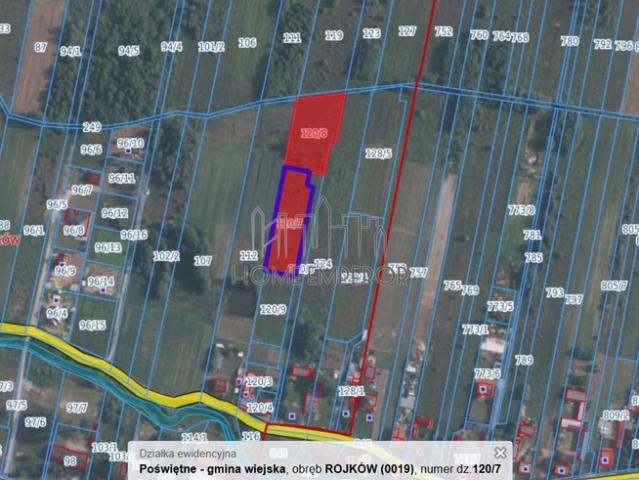
Task: Click the ROJKÓW (0019) text in popup
Action: pos(368,469)
